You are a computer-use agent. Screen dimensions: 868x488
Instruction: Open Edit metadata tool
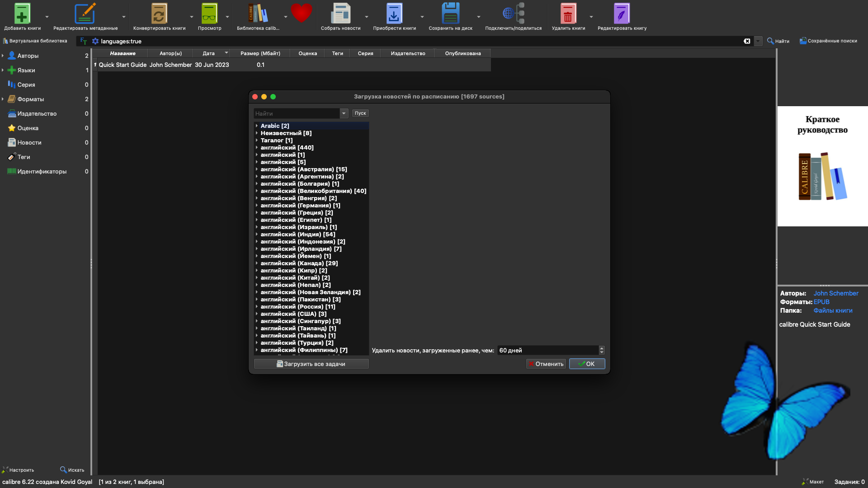[85, 14]
